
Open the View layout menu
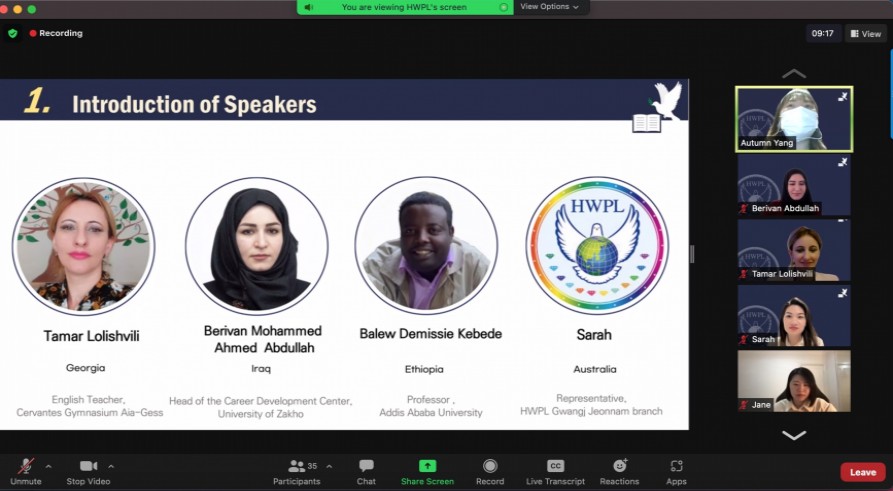tap(865, 33)
